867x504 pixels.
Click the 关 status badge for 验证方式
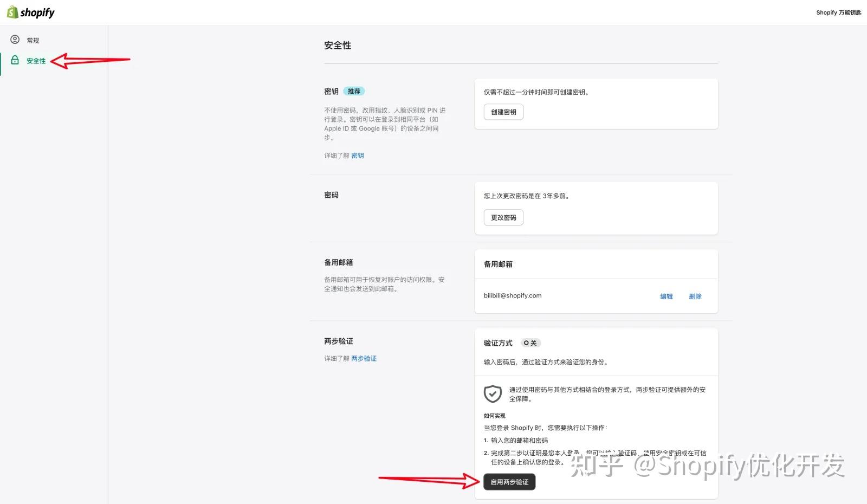click(x=531, y=343)
